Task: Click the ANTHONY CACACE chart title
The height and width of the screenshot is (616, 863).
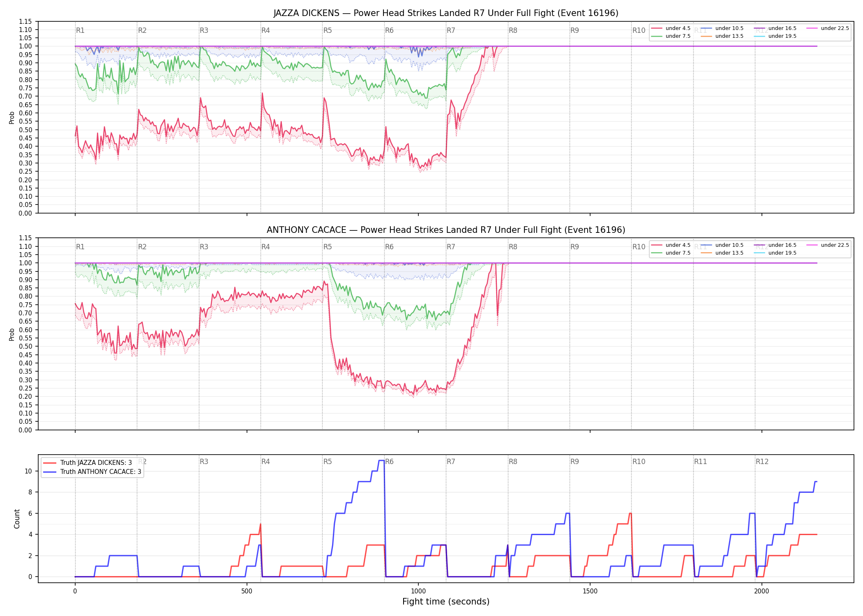Action: [446, 230]
